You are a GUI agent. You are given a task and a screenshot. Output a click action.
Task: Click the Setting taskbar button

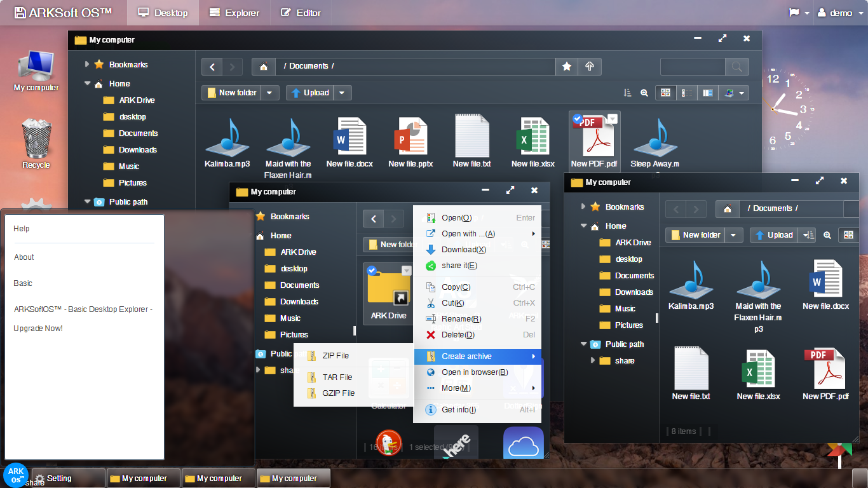69,478
